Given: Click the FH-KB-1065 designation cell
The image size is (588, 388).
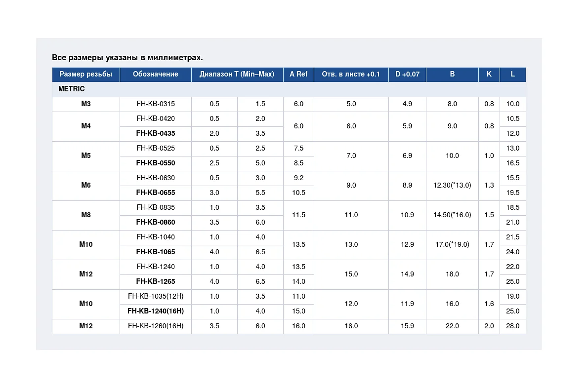Looking at the screenshot, I should (156, 252).
